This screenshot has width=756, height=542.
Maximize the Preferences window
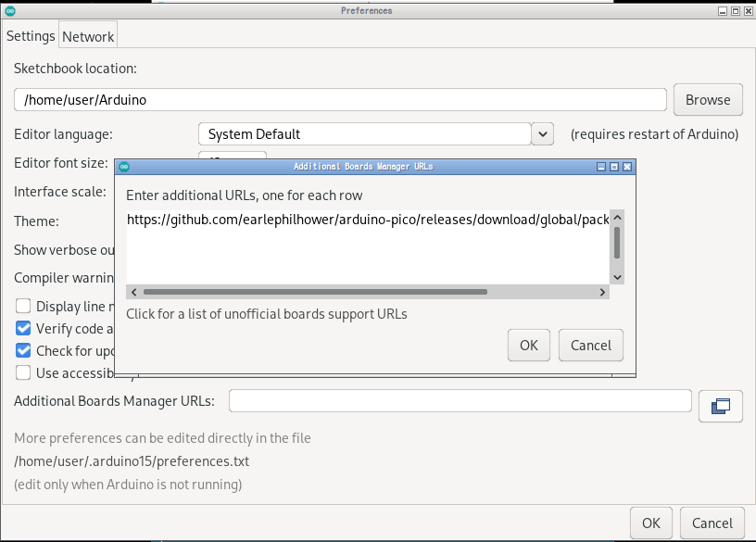736,11
